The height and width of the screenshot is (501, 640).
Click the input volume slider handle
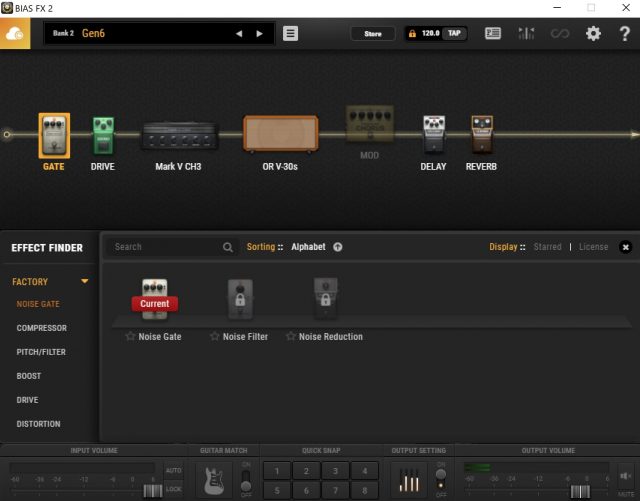(153, 491)
